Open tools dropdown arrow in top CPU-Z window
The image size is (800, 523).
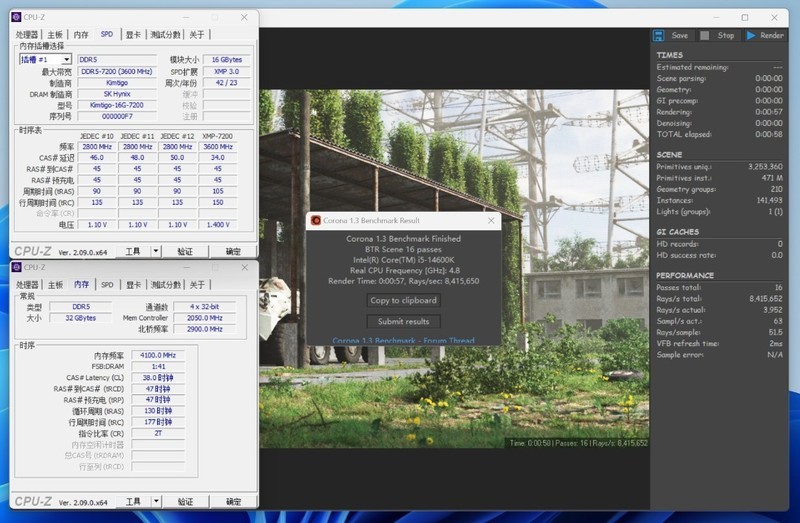[156, 251]
